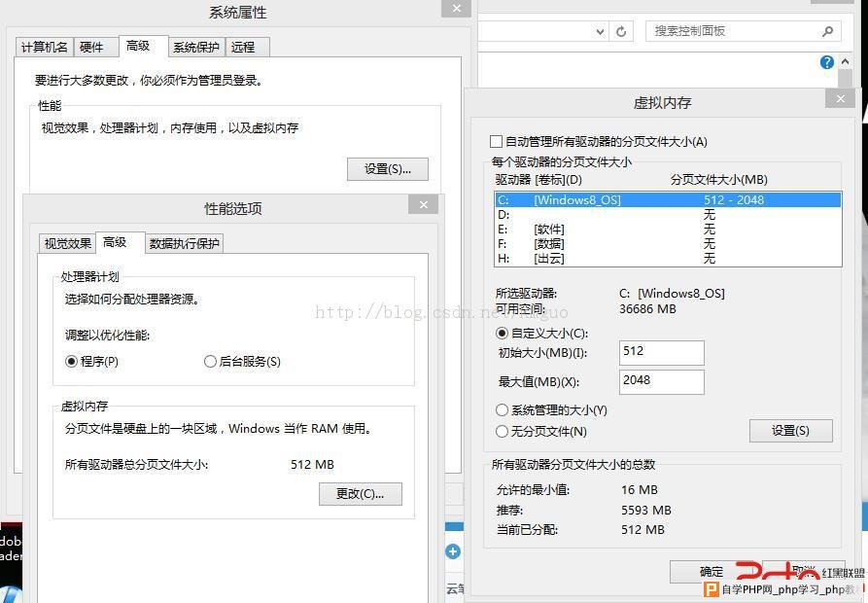Select drive F: [数据] row
The width and height of the screenshot is (868, 603).
coord(668,244)
